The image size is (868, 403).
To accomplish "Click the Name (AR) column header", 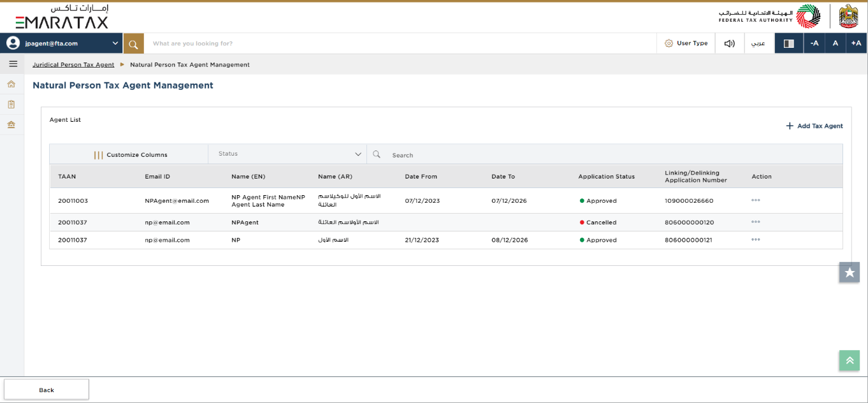I will [335, 177].
